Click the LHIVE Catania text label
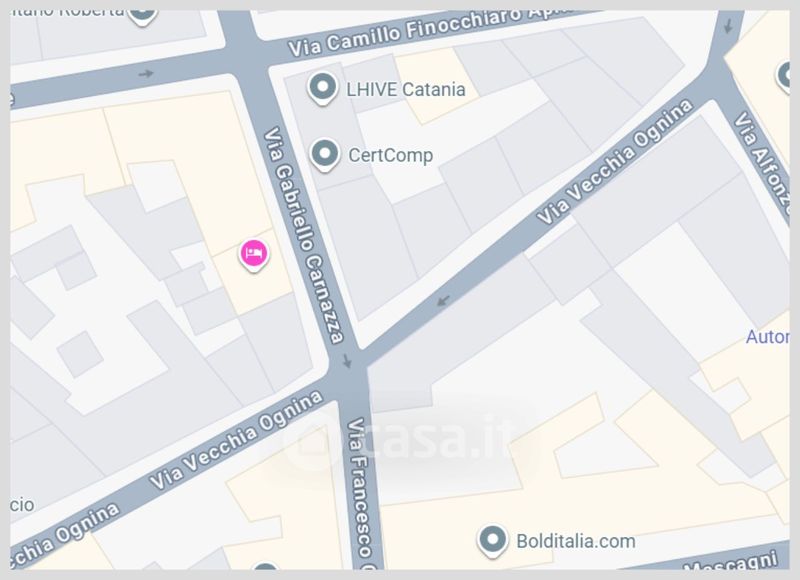Viewport: 800px width, 580px height. tap(406, 89)
